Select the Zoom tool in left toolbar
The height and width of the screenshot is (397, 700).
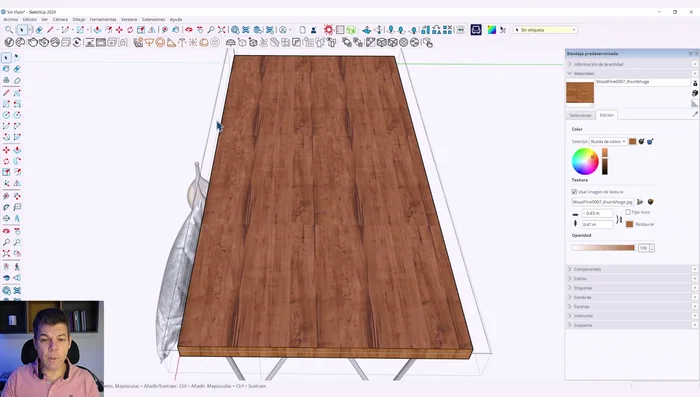6,242
